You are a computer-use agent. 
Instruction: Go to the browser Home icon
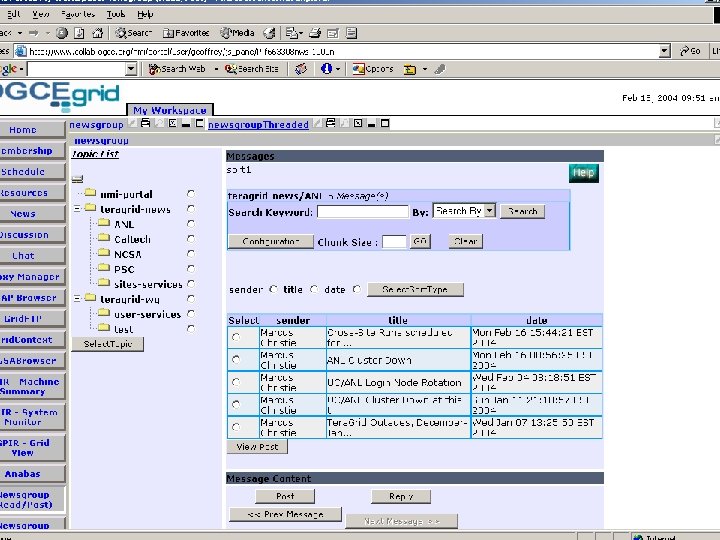pyautogui.click(x=97, y=33)
